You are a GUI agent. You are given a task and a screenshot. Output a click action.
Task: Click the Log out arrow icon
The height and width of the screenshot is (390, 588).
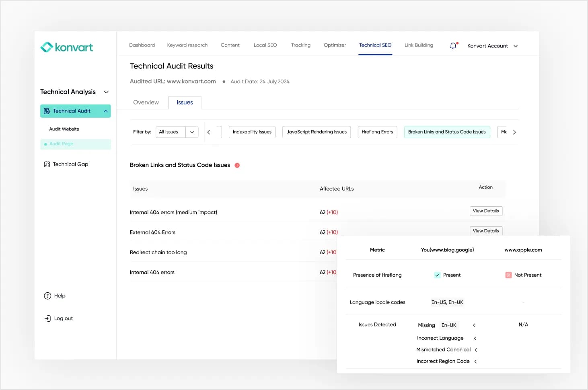[47, 318]
